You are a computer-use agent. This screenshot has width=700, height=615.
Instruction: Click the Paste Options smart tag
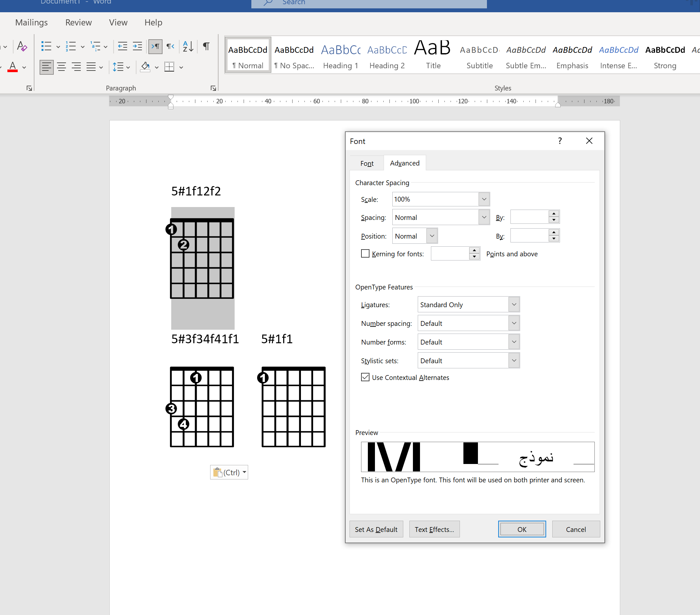click(x=229, y=471)
